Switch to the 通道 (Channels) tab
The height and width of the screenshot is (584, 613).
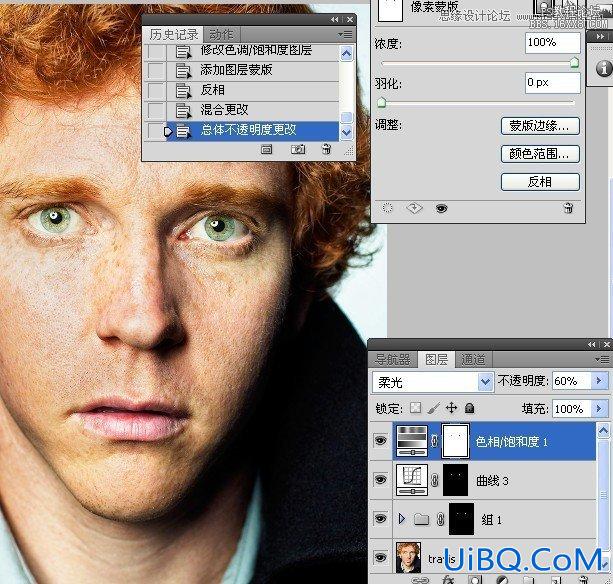coord(473,359)
